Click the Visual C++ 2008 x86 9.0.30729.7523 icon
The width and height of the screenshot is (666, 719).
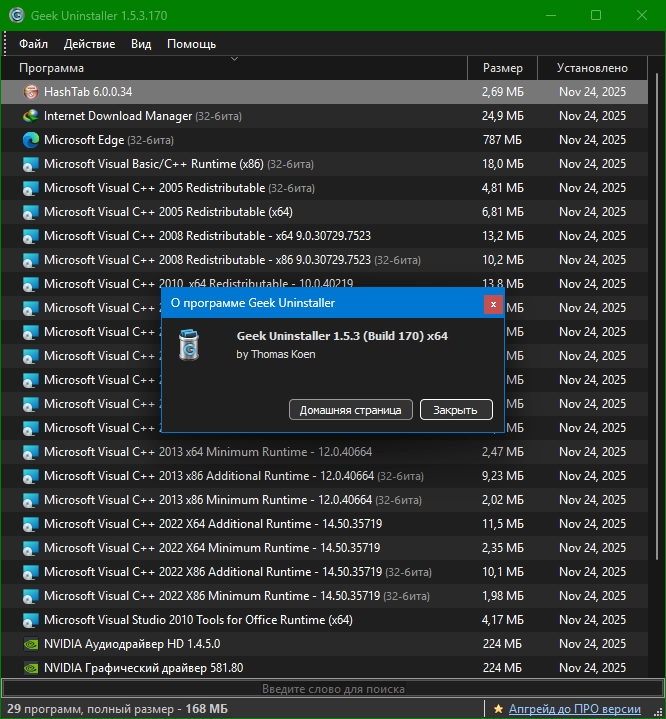click(x=31, y=260)
